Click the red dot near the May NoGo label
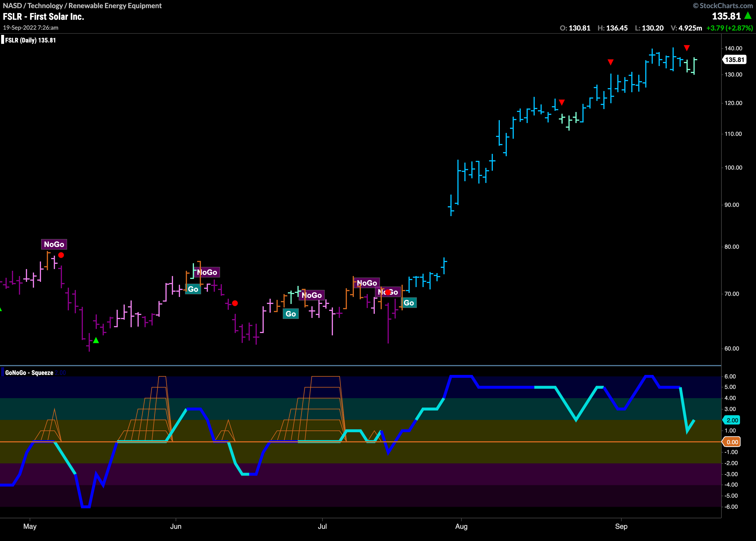Image resolution: width=756 pixels, height=541 pixels. tap(61, 255)
